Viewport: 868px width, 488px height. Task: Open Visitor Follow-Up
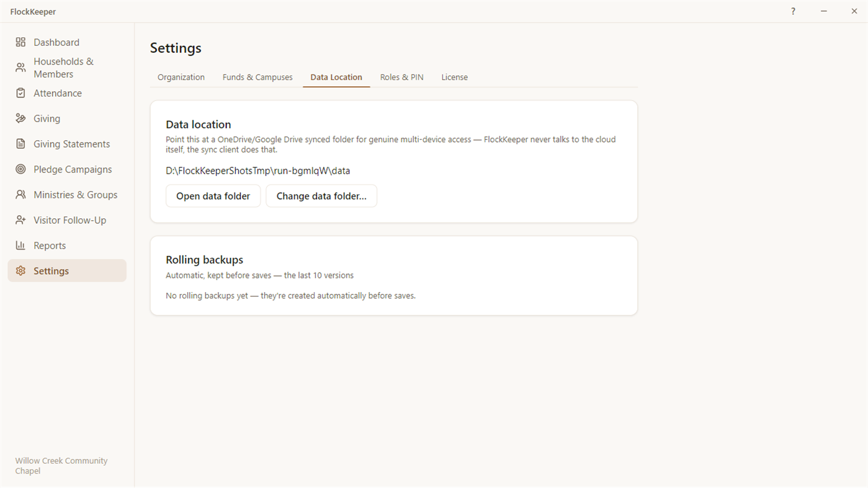click(x=67, y=220)
